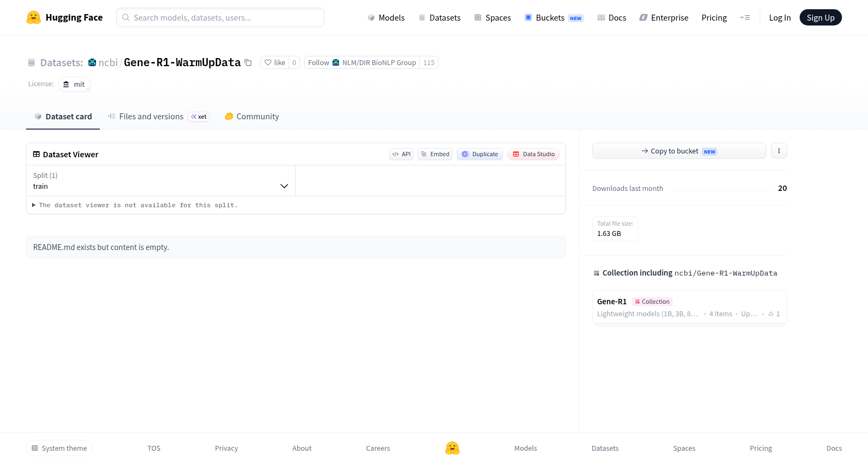Toggle the System theme selector
This screenshot has height=467, width=868.
(59, 448)
